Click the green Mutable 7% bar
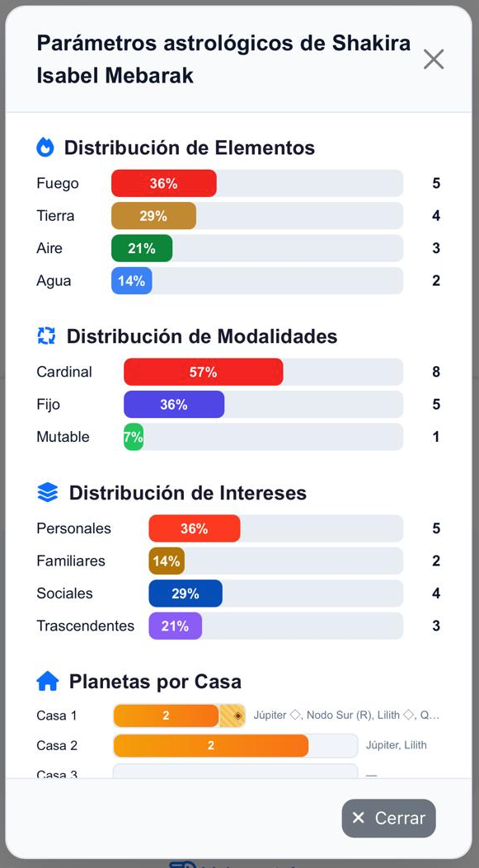The width and height of the screenshot is (479, 868). click(134, 437)
